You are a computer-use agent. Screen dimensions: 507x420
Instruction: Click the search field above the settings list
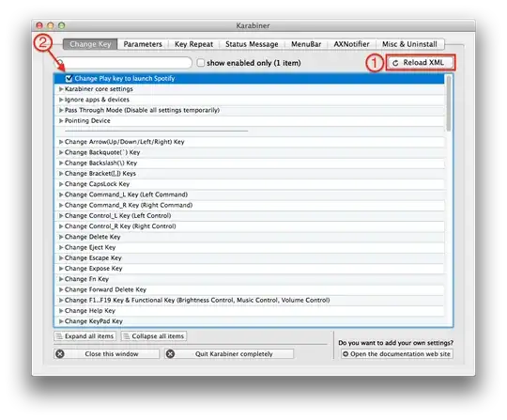[x=124, y=63]
